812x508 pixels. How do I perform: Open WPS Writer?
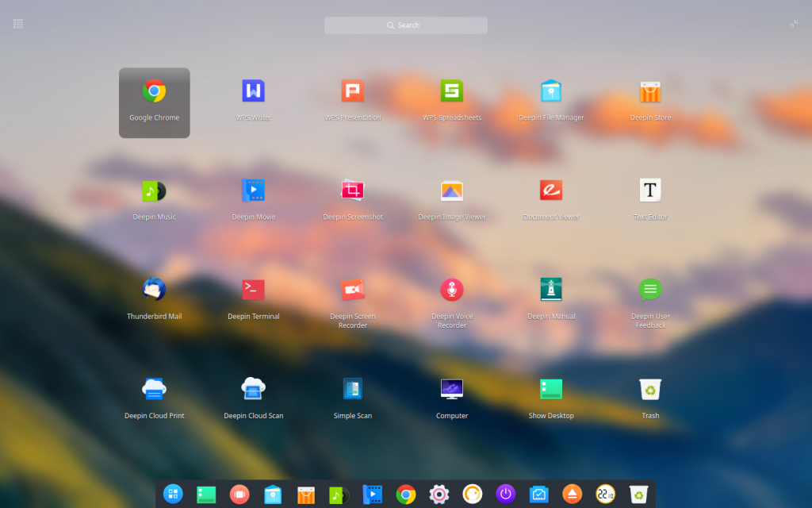pyautogui.click(x=253, y=91)
